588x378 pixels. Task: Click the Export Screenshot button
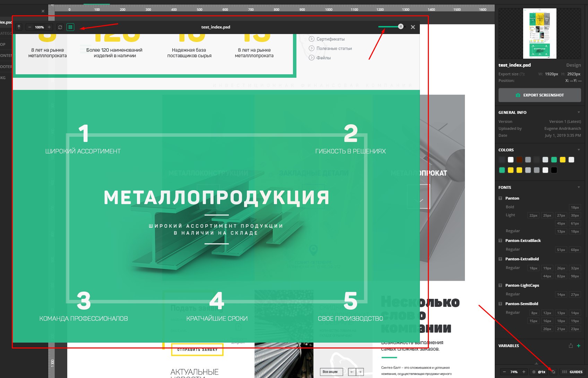pos(539,95)
